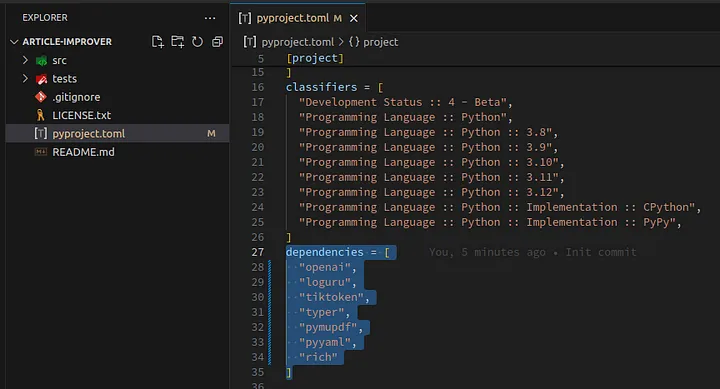Click the "tiktoken" dependency string
Viewport: 720px width, 389px height.
[331, 297]
